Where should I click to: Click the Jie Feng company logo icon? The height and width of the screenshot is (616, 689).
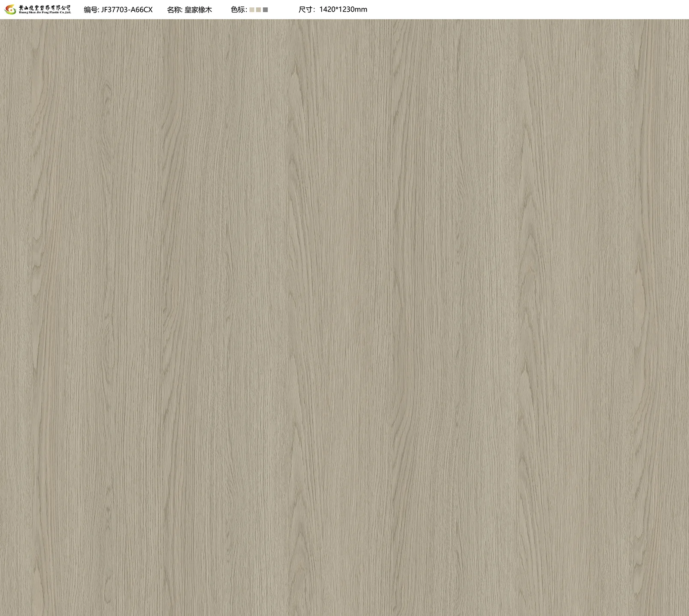(x=9, y=9)
